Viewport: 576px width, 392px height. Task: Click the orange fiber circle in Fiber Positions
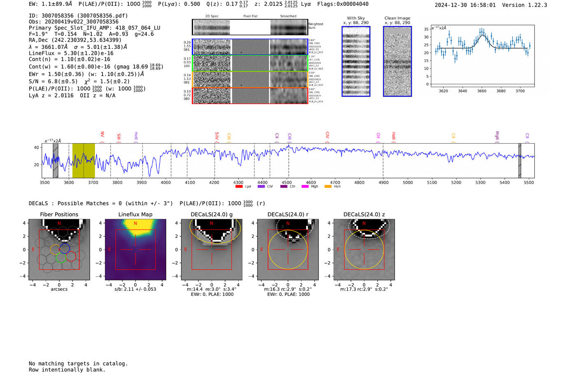pyautogui.click(x=55, y=249)
